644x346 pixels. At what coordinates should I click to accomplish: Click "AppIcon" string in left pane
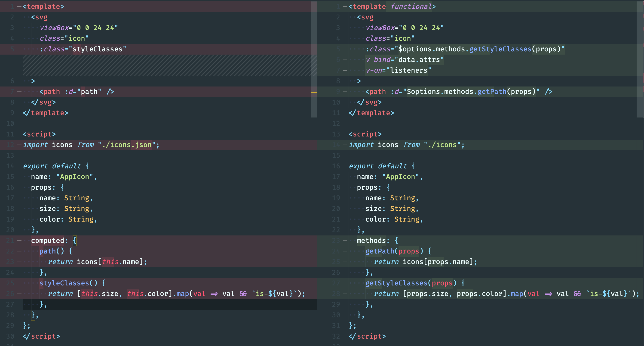[x=74, y=177]
